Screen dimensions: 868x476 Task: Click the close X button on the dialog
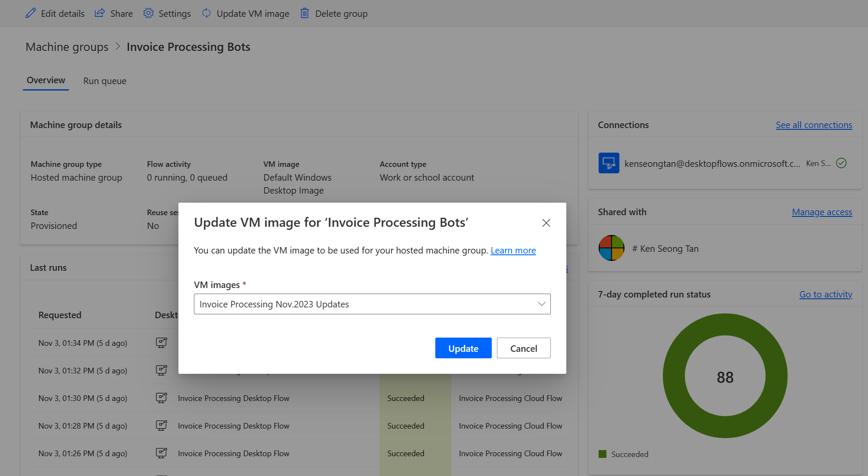point(546,223)
